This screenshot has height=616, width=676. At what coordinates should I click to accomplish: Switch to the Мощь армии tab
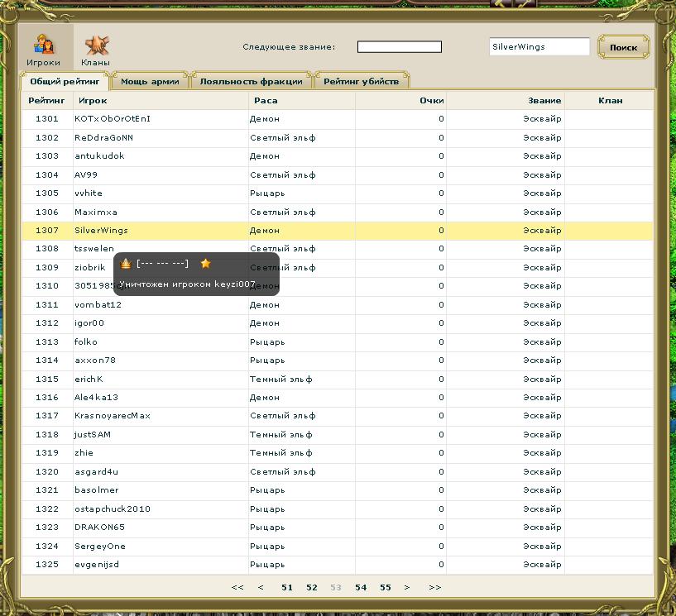148,81
